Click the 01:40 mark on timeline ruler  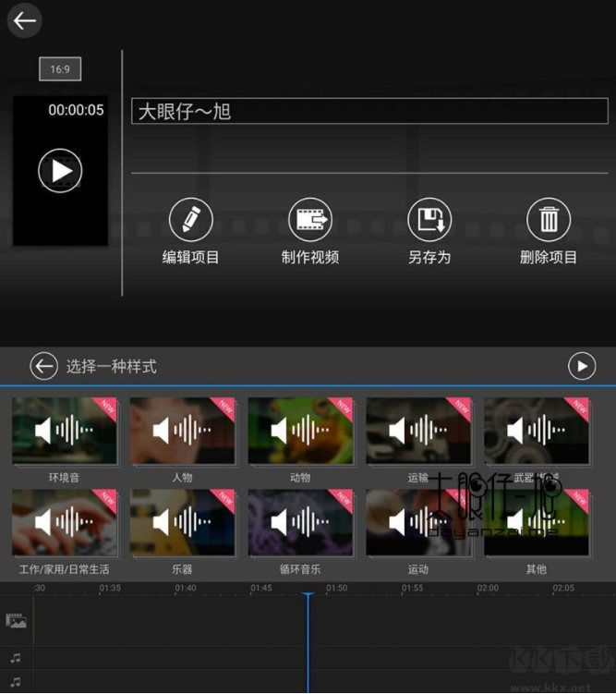click(x=186, y=588)
